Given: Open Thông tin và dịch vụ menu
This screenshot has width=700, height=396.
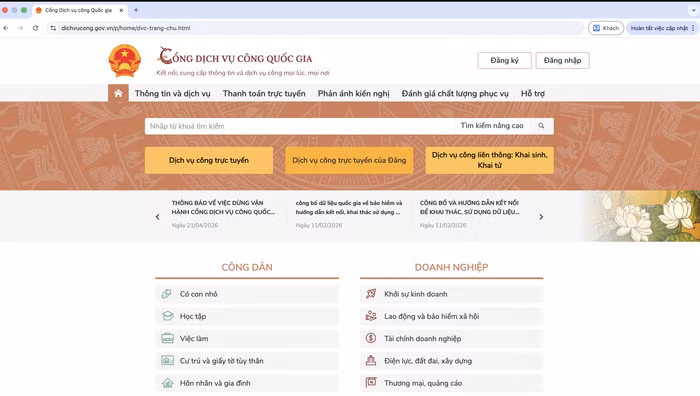Looking at the screenshot, I should click(x=172, y=93).
